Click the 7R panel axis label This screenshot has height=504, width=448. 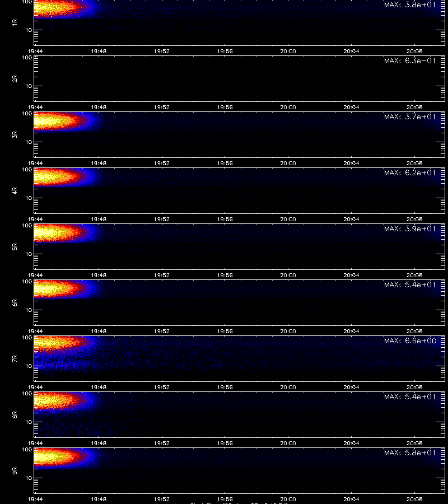15,359
